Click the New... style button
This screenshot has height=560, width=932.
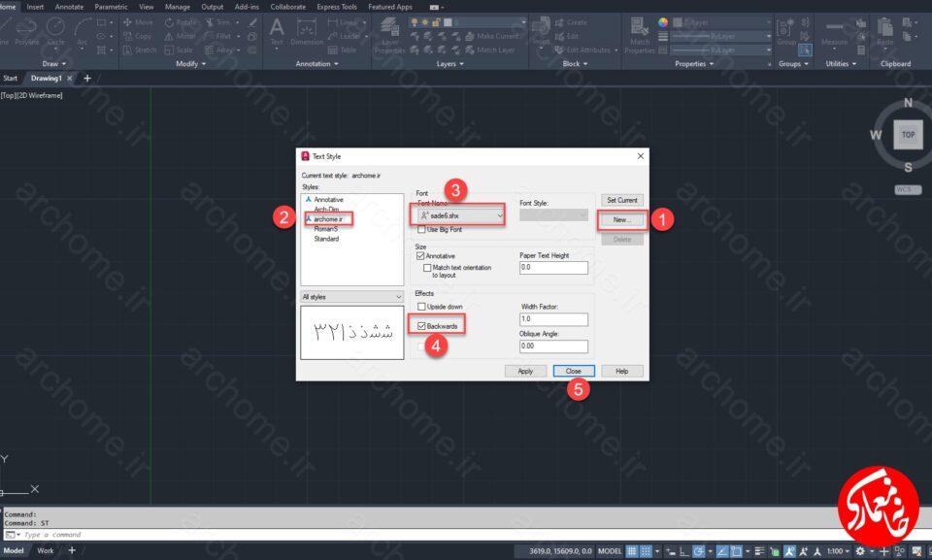pyautogui.click(x=621, y=220)
